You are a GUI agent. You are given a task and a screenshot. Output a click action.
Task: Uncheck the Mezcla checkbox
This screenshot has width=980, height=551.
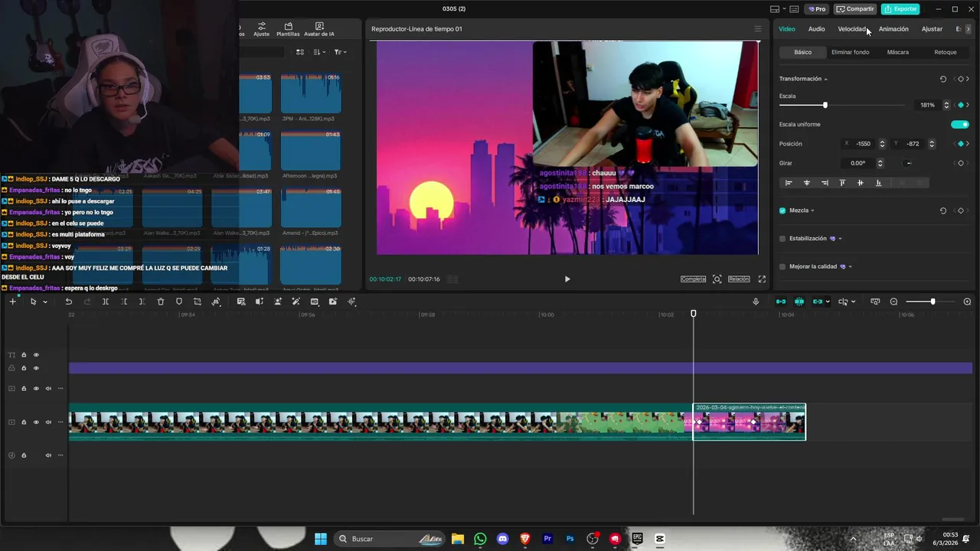[x=782, y=210]
